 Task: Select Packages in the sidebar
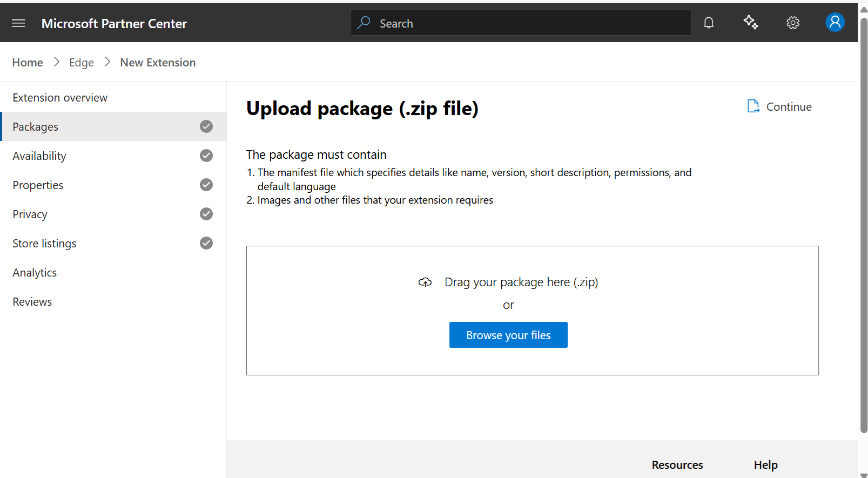point(113,126)
